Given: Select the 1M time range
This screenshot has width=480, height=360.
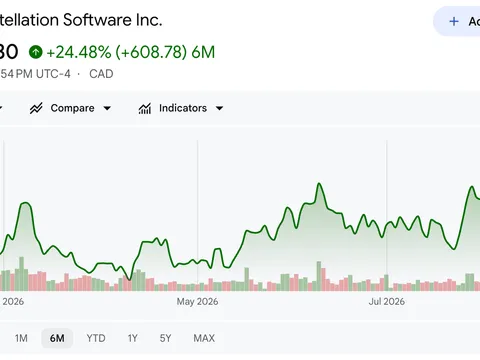Looking at the screenshot, I should click(21, 338).
